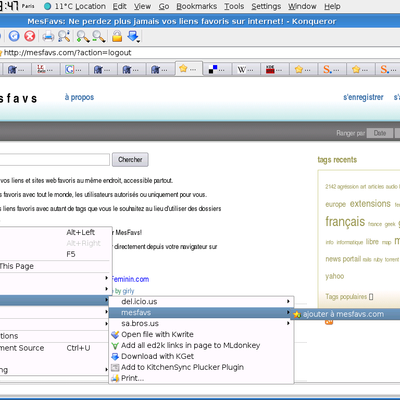Select the mesfavs submenu entry
The width and height of the screenshot is (400, 400).
(x=201, y=313)
